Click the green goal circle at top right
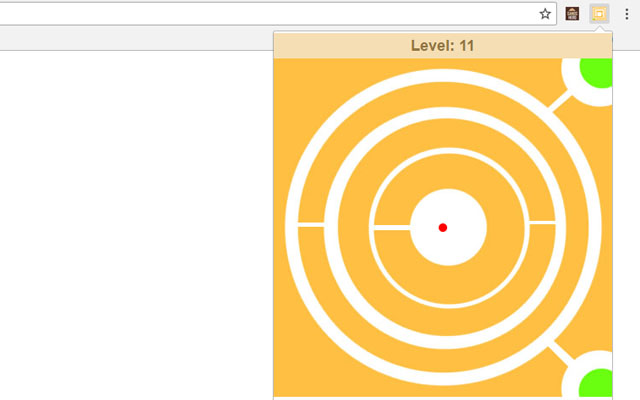Image resolution: width=640 pixels, height=400 pixels. click(596, 73)
